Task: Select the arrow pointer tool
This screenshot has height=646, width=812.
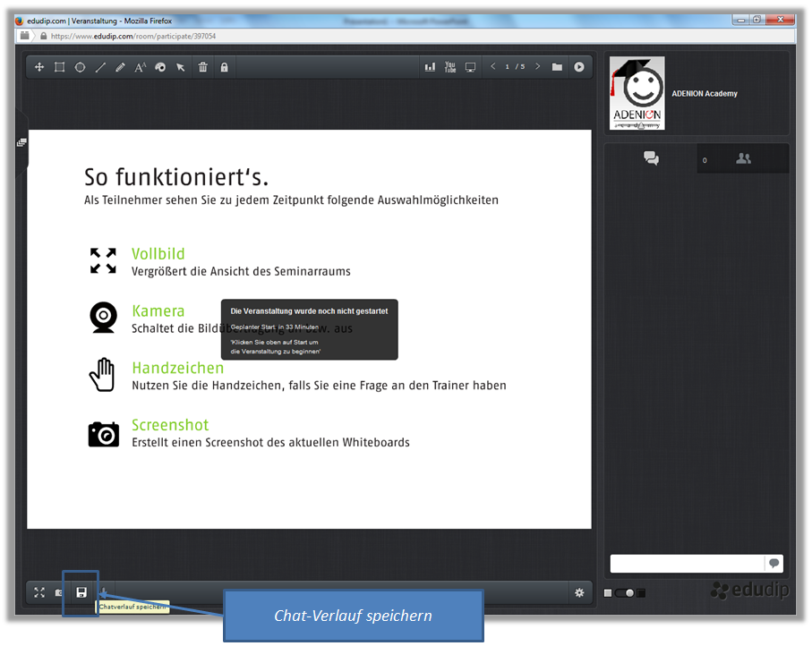Action: [181, 67]
